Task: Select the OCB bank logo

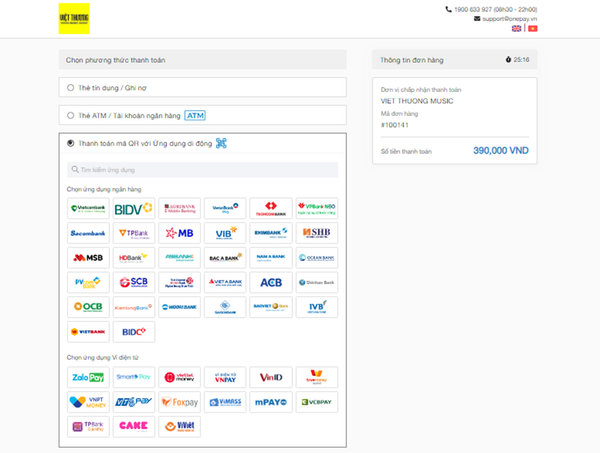Action: 88,307
